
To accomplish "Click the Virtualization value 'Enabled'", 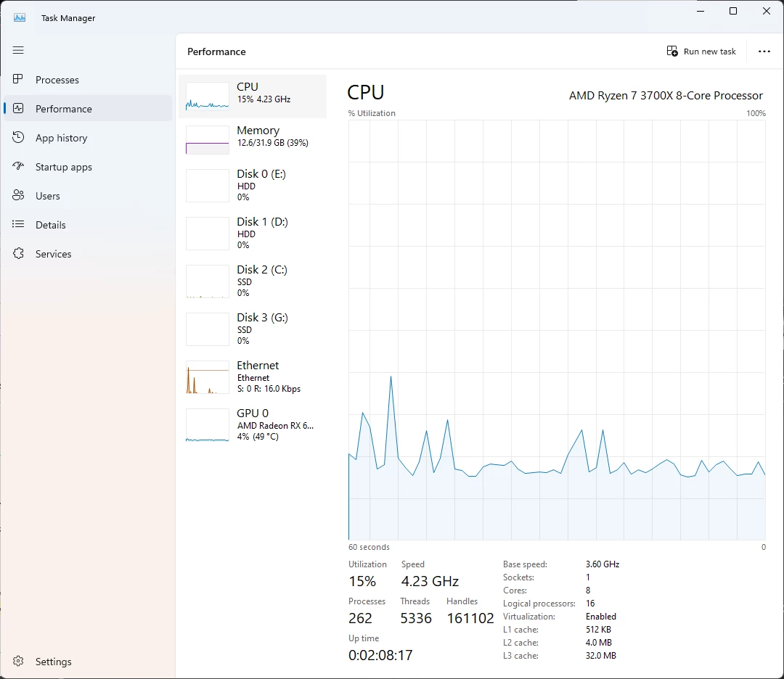I will coord(600,616).
